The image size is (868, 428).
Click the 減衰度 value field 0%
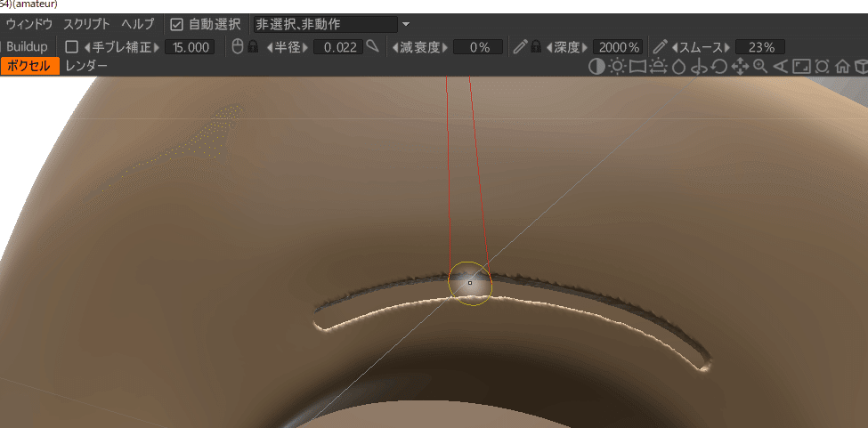point(478,47)
